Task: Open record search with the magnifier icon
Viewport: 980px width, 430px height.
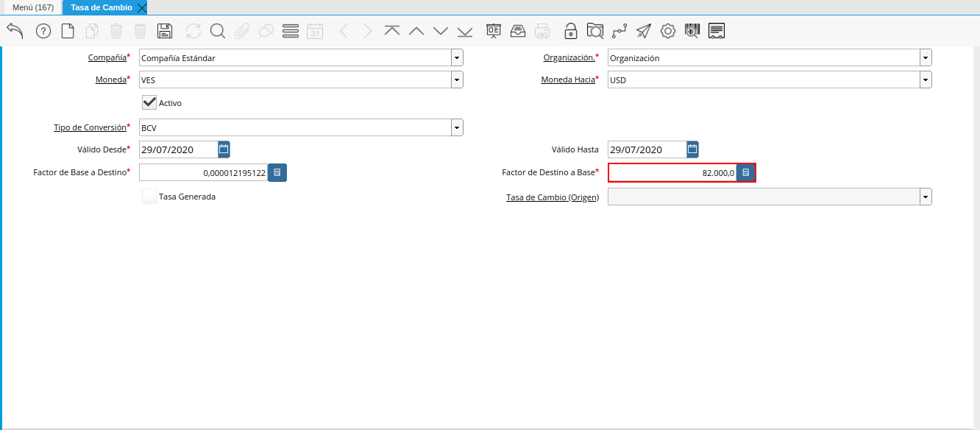Action: point(218,31)
